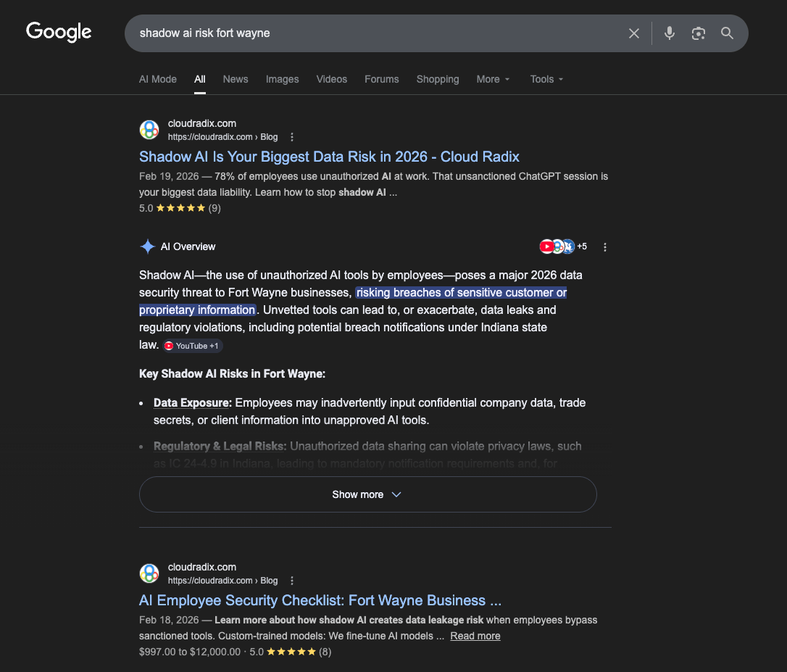Switch to the News tab
The image size is (787, 672).
tap(236, 79)
